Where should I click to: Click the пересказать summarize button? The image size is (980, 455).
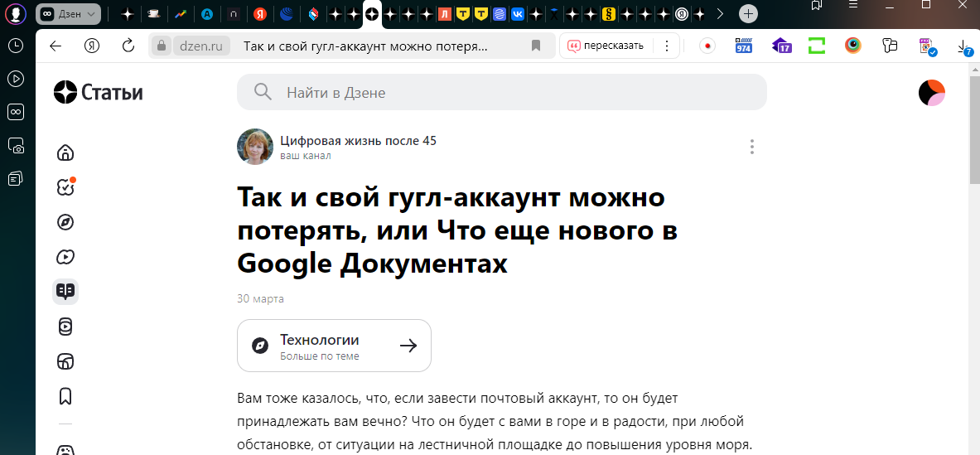click(606, 46)
